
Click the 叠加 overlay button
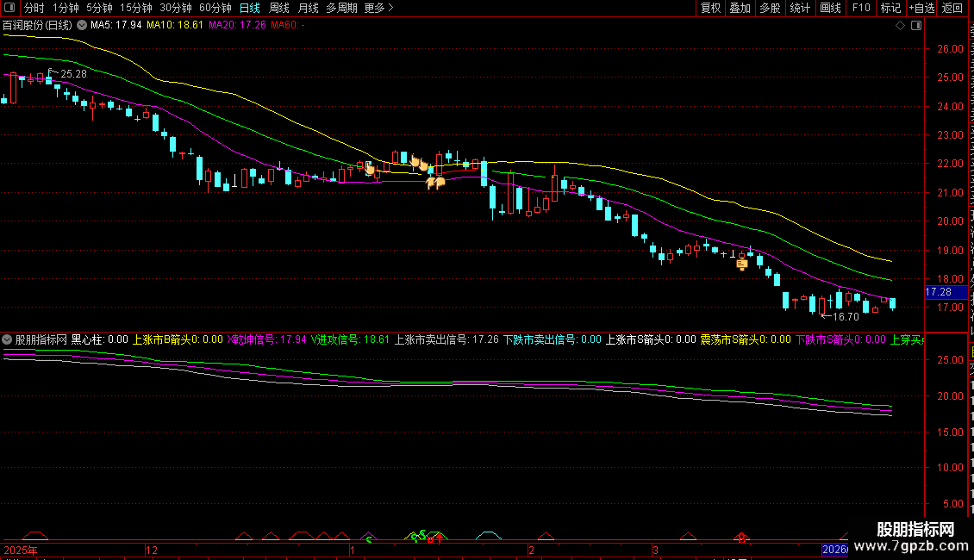[740, 8]
